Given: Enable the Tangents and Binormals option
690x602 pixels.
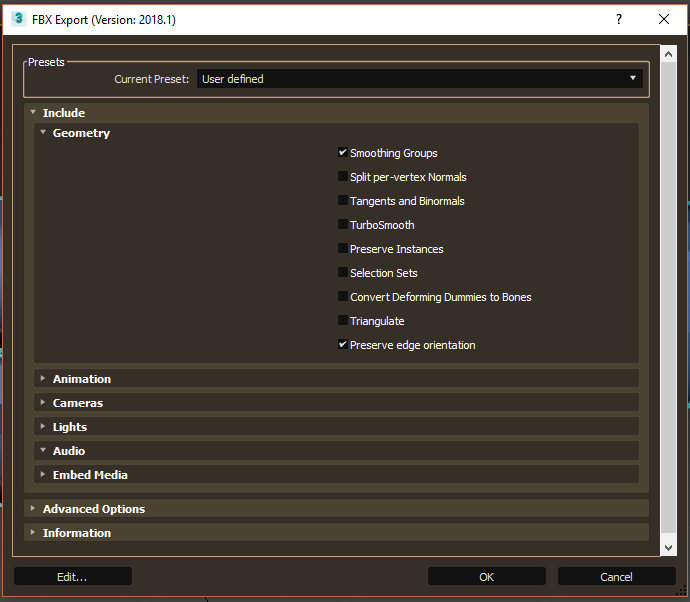Looking at the screenshot, I should click(343, 201).
